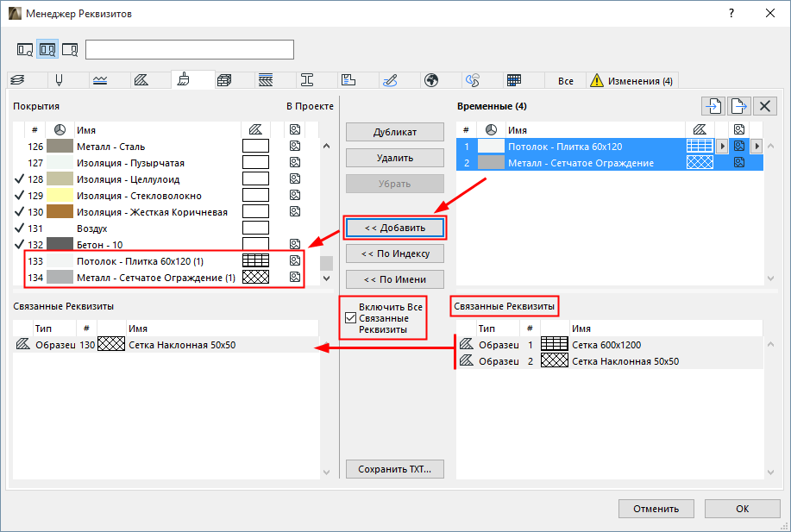The image size is (791, 532).
Task: Click down arrow of the project surfaces scrollbar
Action: (326, 278)
